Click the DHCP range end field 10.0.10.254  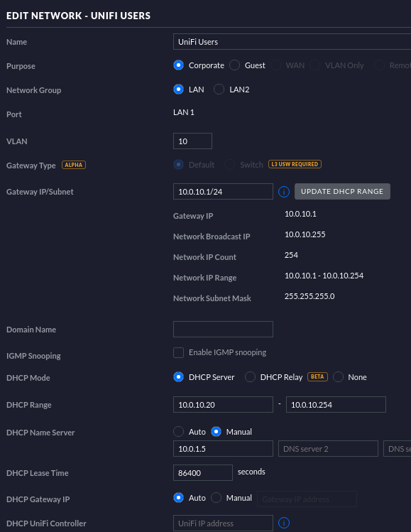(336, 404)
